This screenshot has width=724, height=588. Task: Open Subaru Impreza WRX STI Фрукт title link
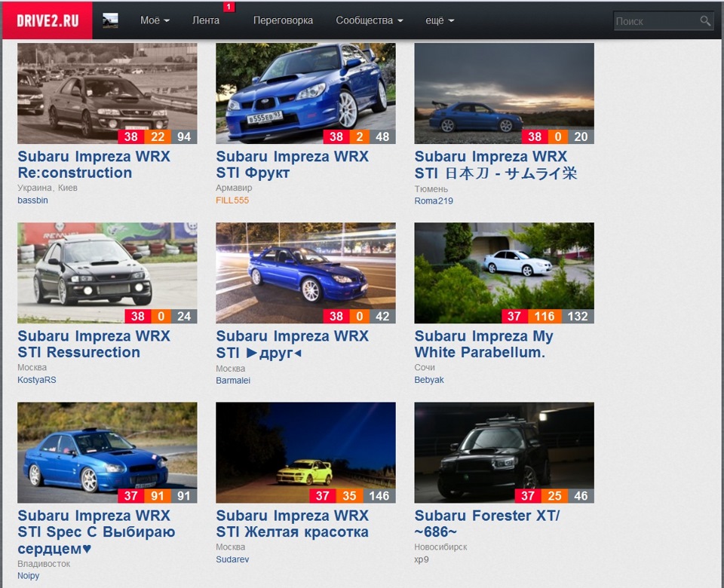pos(293,164)
